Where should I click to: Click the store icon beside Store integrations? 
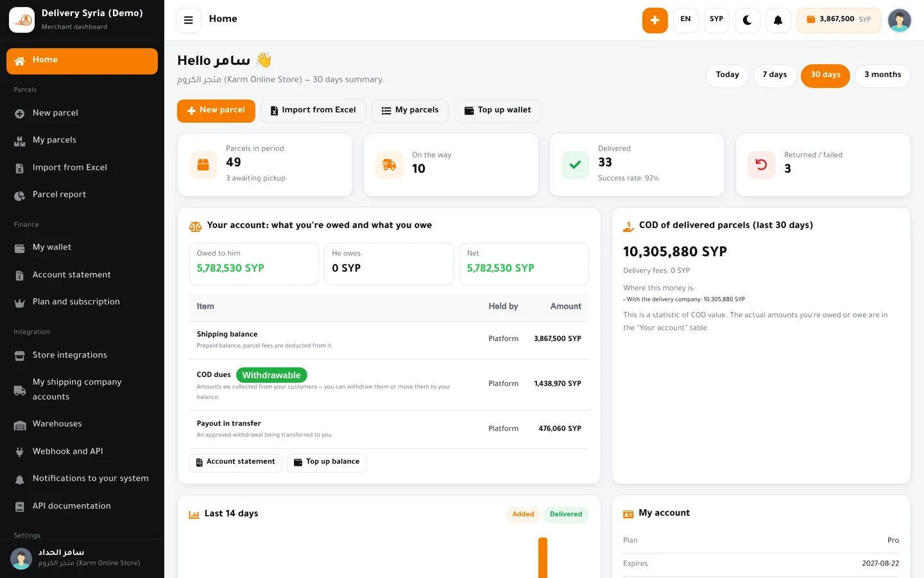(x=20, y=356)
